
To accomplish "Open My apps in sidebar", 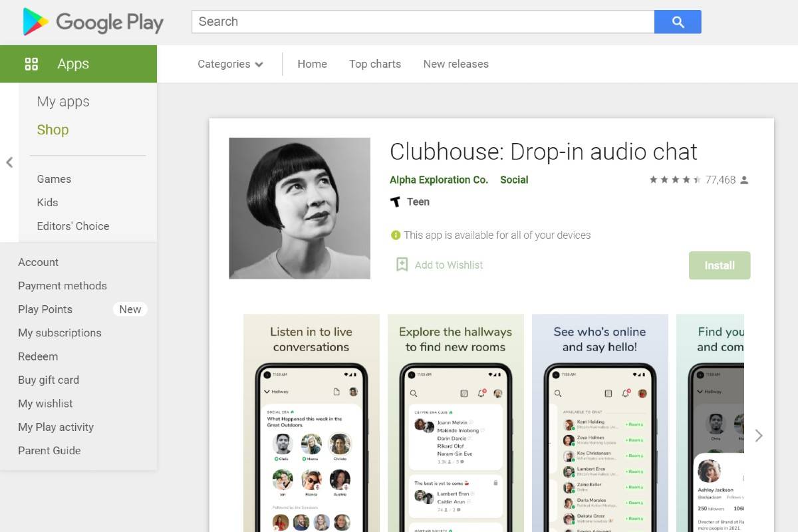I will click(63, 102).
